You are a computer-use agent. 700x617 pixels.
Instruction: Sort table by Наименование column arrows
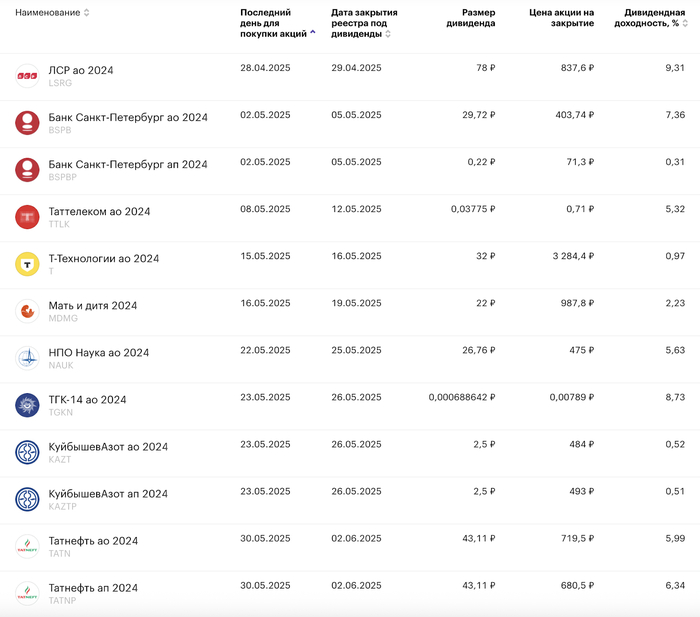tap(86, 13)
